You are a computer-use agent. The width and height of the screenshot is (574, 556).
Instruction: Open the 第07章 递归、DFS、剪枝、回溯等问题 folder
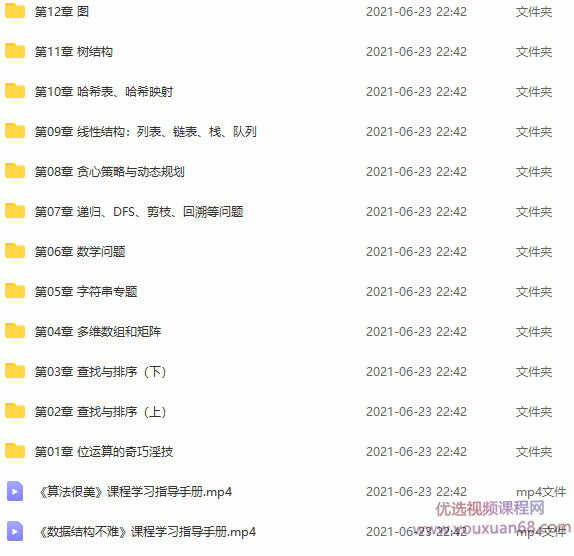(139, 212)
